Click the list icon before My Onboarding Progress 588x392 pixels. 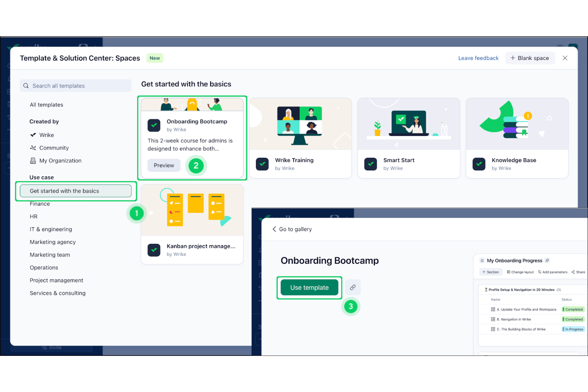[482, 261]
